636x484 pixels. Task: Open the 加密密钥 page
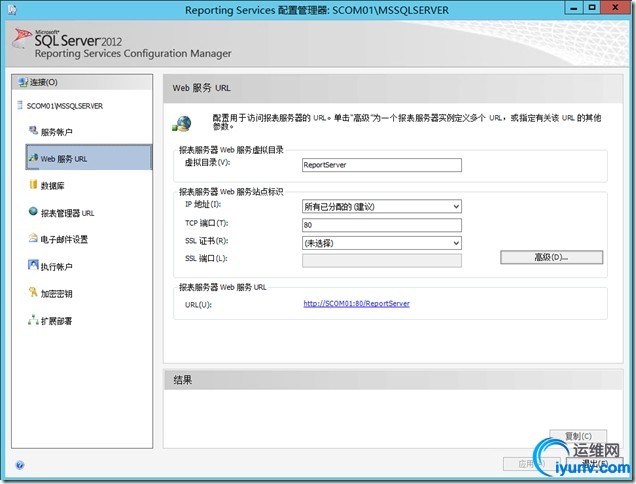click(56, 294)
